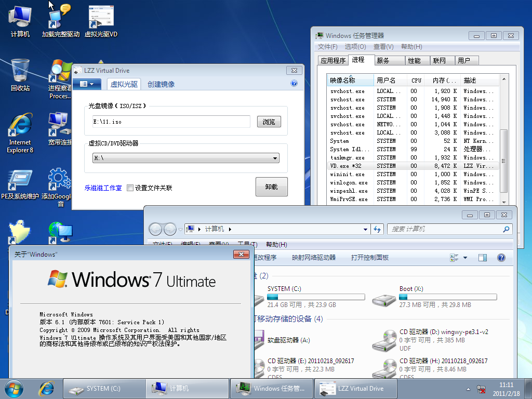Viewport: 532px width, 399px height.
Task: Click the Explorer back navigation button
Action: (155, 229)
